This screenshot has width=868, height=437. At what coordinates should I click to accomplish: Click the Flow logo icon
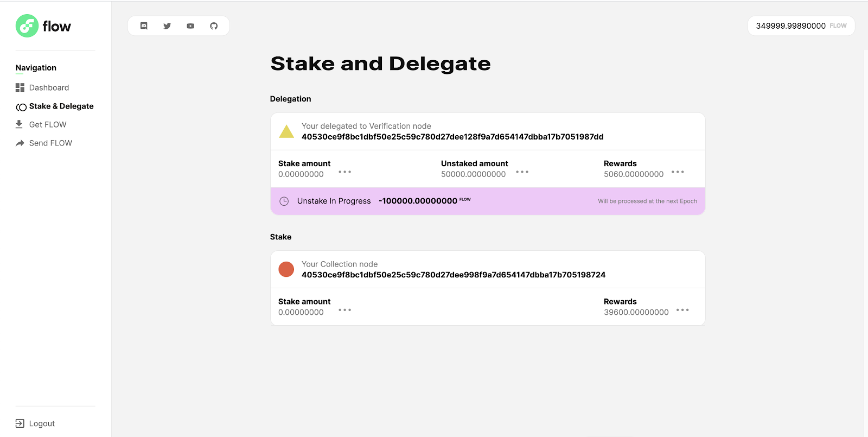click(27, 26)
